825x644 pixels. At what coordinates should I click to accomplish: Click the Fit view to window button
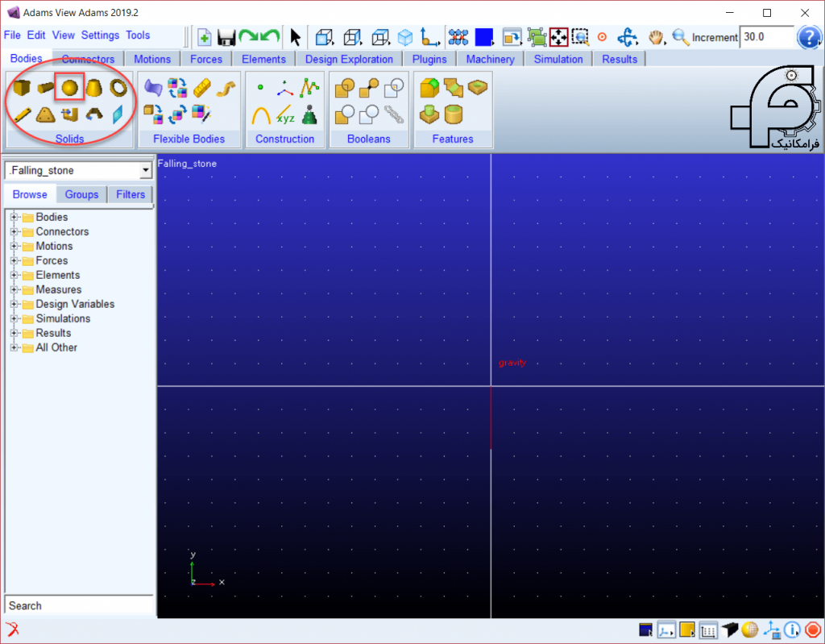[x=559, y=37]
